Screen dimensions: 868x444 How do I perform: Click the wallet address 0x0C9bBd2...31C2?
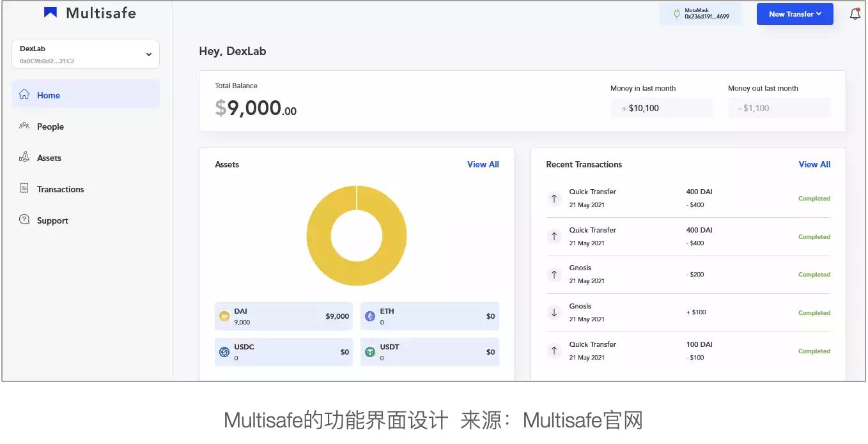(x=47, y=61)
